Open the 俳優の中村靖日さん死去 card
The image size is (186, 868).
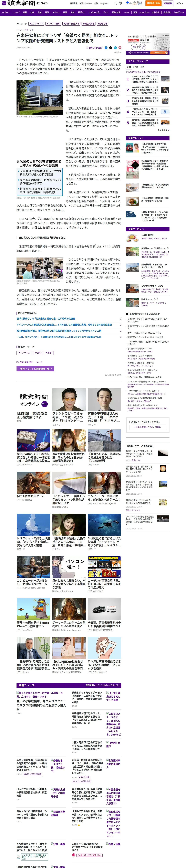tap(104, 407)
